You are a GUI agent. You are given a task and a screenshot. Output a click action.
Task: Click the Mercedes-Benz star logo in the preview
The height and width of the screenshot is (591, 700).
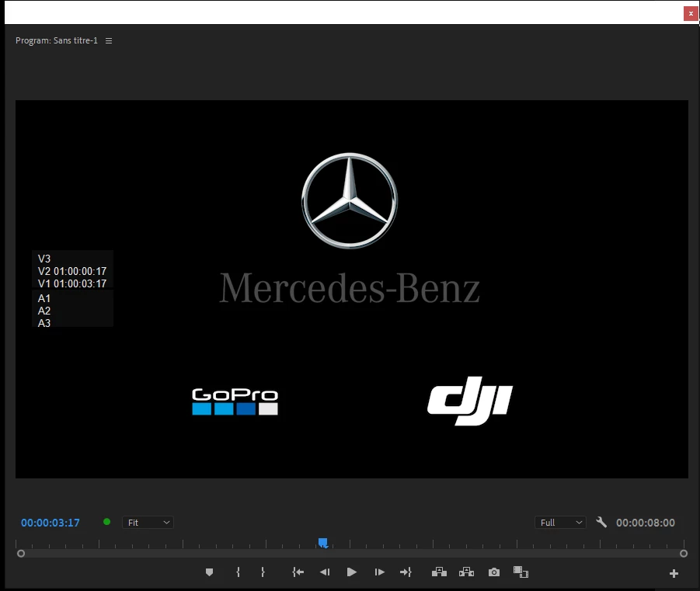pos(350,200)
